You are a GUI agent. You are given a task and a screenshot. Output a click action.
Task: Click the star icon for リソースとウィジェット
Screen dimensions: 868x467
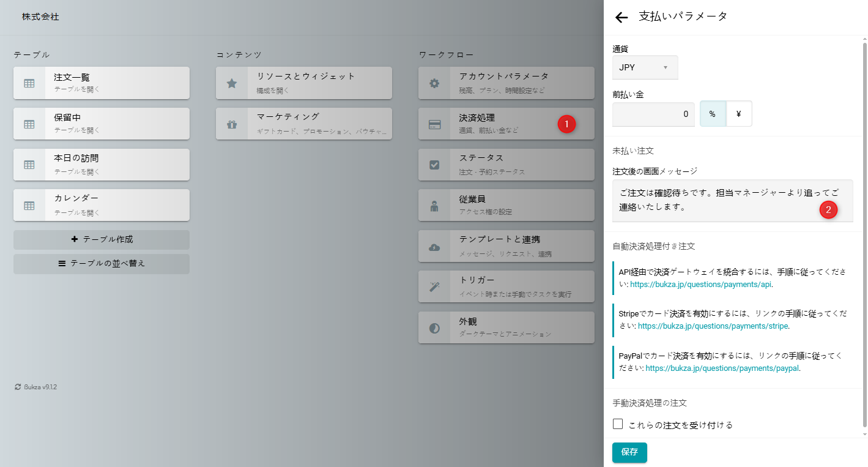click(232, 83)
